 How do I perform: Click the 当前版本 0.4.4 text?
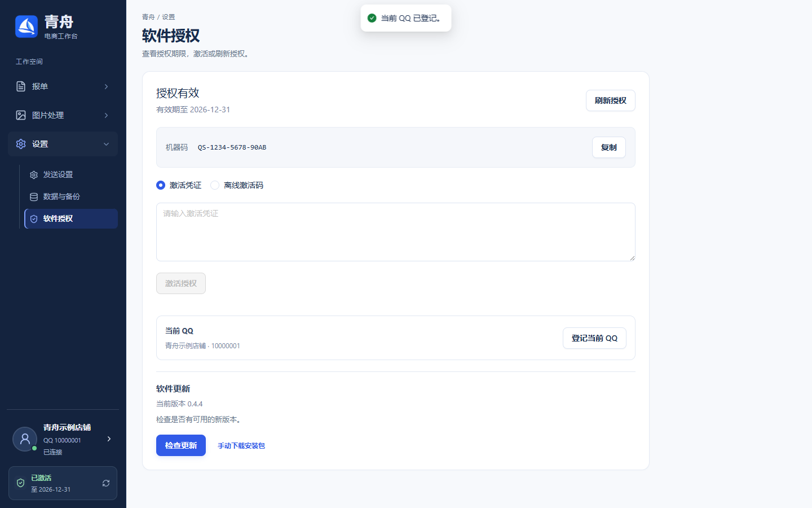pyautogui.click(x=179, y=404)
